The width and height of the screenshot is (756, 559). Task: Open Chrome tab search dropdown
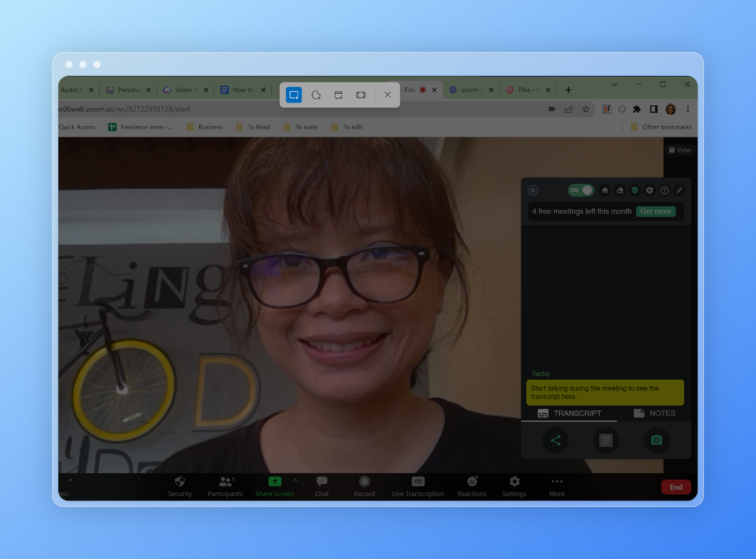[x=614, y=84]
